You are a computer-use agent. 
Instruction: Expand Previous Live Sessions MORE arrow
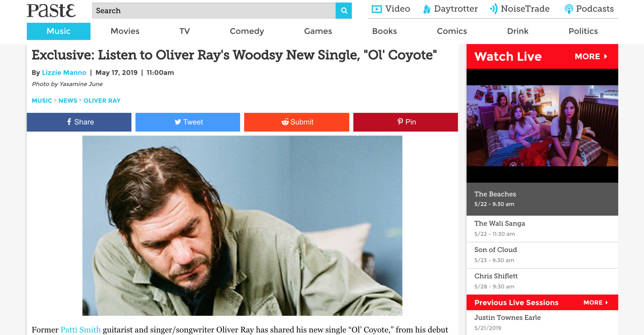point(596,303)
